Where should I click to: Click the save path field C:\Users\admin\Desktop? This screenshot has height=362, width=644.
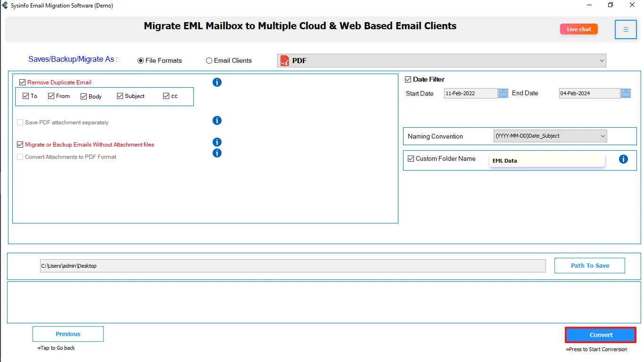point(293,266)
